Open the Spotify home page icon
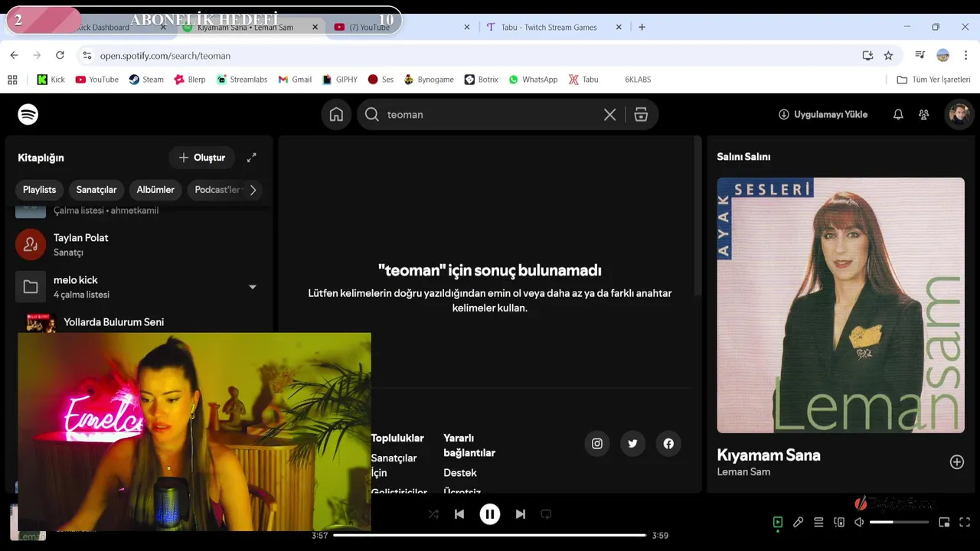Screen dimensions: 980x551 click(336, 115)
